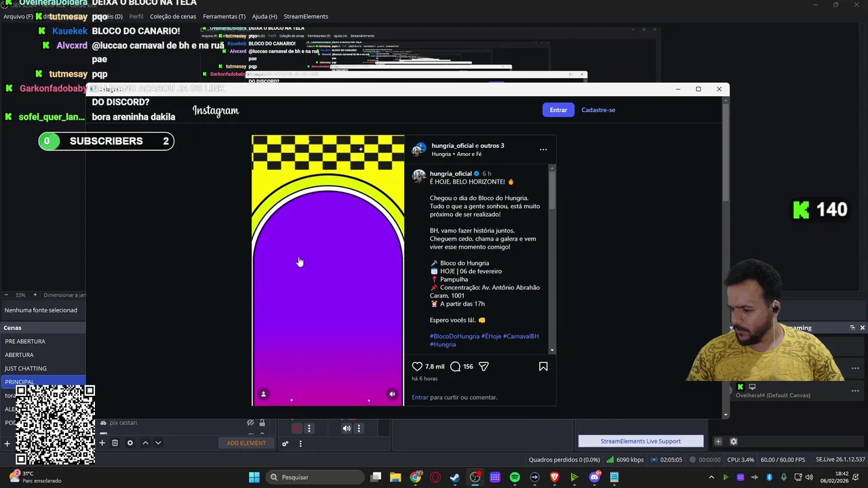
Task: Zoom in preview with the plus button
Action: pos(35,295)
